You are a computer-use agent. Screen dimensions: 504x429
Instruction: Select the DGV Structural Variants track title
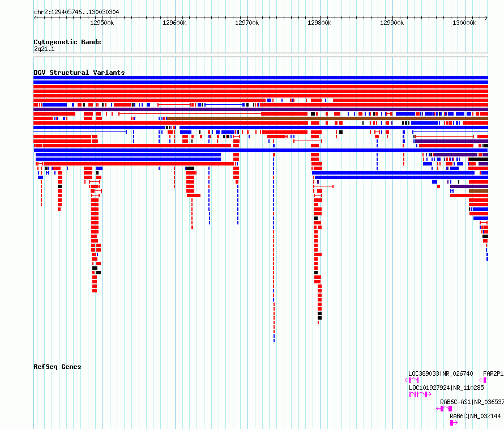pos(79,73)
